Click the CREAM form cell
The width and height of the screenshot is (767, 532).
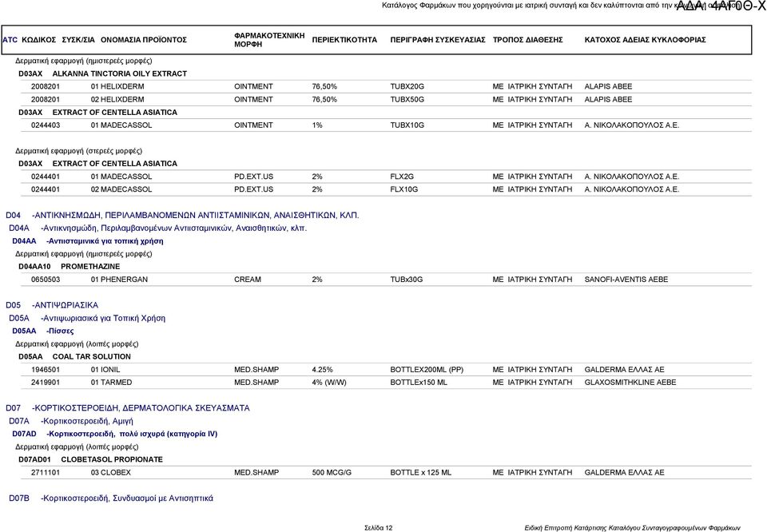[x=248, y=280]
